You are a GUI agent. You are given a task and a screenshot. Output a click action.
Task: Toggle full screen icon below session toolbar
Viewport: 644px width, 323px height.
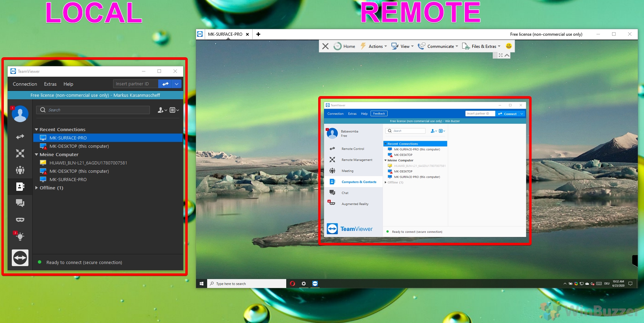pos(501,55)
